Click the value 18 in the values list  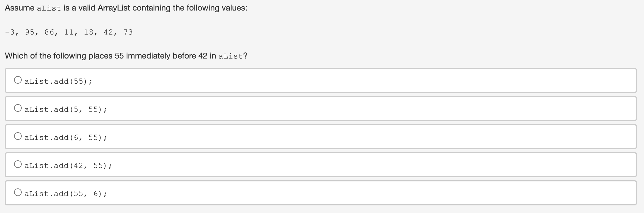(89, 32)
